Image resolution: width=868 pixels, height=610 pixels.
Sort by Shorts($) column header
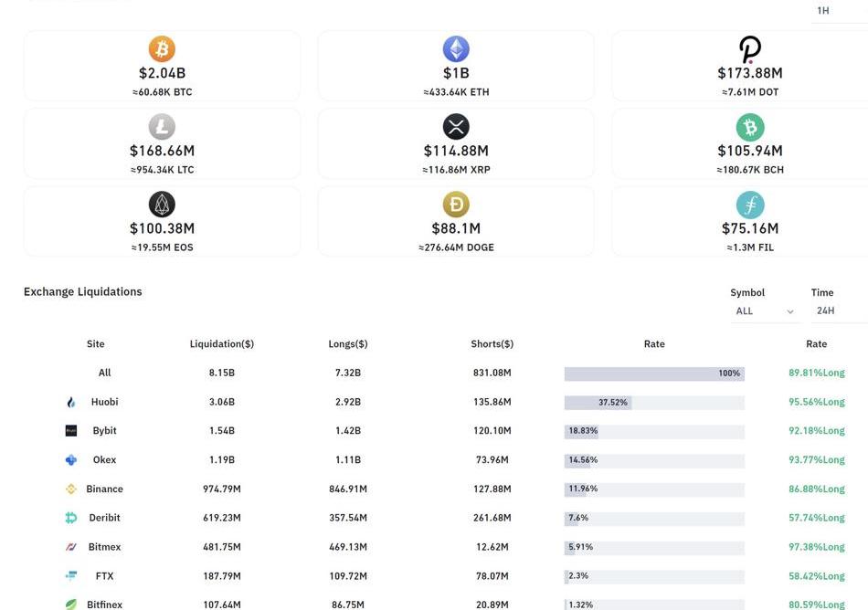point(492,344)
